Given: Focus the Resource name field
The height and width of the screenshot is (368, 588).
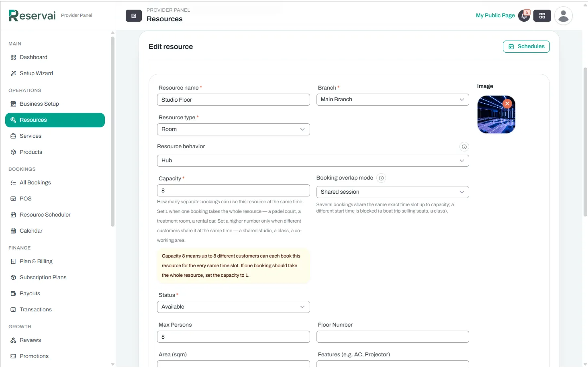Looking at the screenshot, I should point(233,100).
